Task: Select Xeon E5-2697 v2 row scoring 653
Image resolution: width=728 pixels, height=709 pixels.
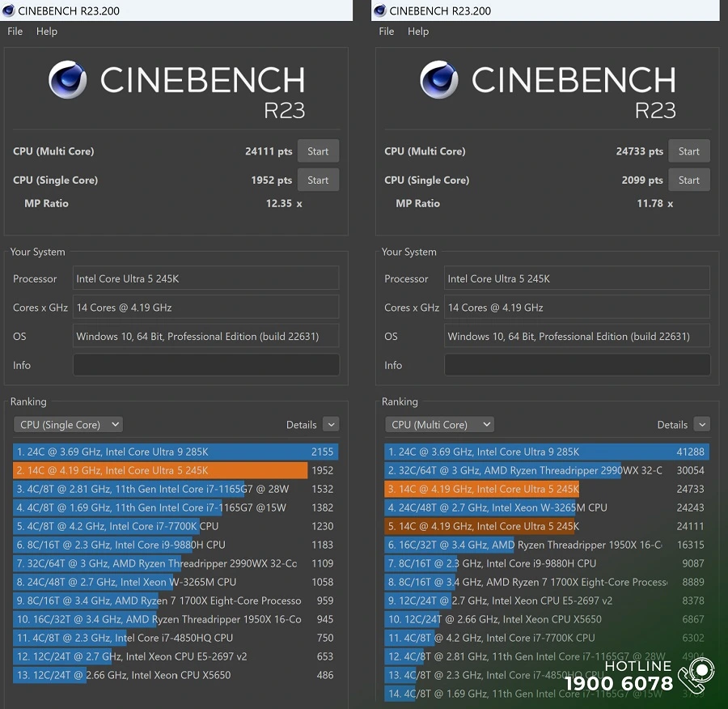Action: (x=176, y=656)
